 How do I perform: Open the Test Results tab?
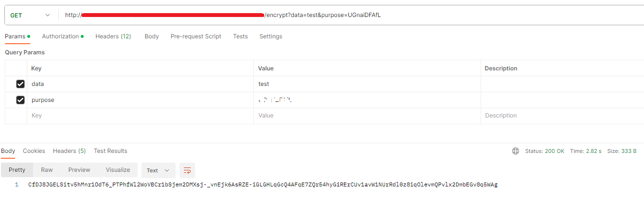(x=110, y=151)
